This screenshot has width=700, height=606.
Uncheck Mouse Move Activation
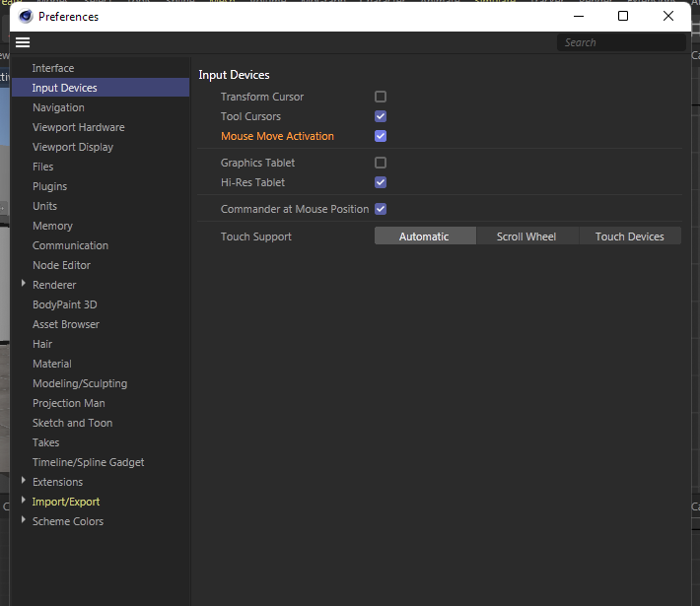381,136
